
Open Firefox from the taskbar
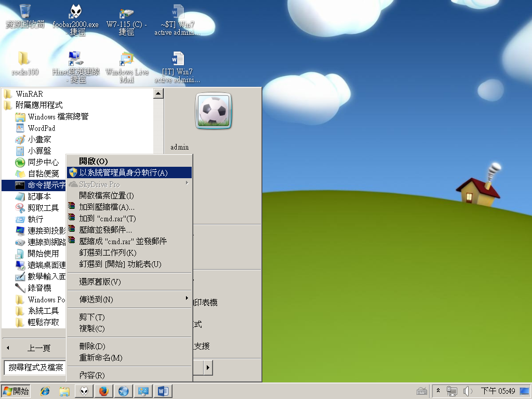104,391
